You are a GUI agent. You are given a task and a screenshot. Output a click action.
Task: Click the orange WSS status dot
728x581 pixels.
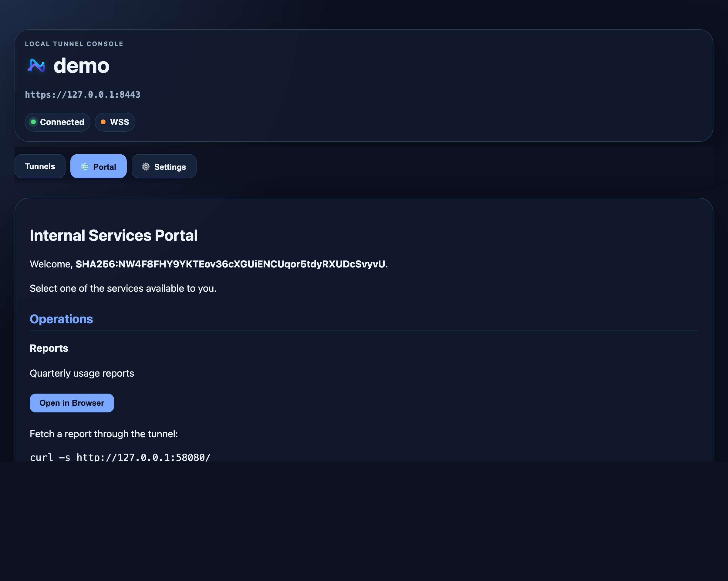(x=103, y=122)
